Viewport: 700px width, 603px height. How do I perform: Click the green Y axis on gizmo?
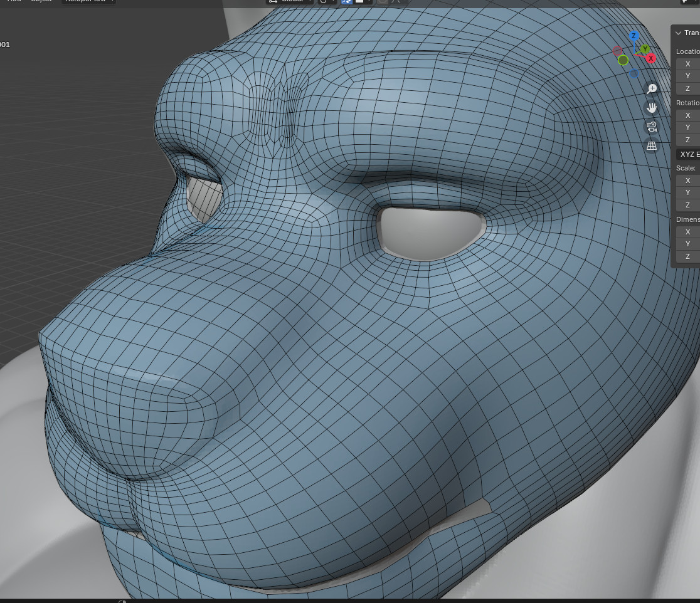[645, 50]
